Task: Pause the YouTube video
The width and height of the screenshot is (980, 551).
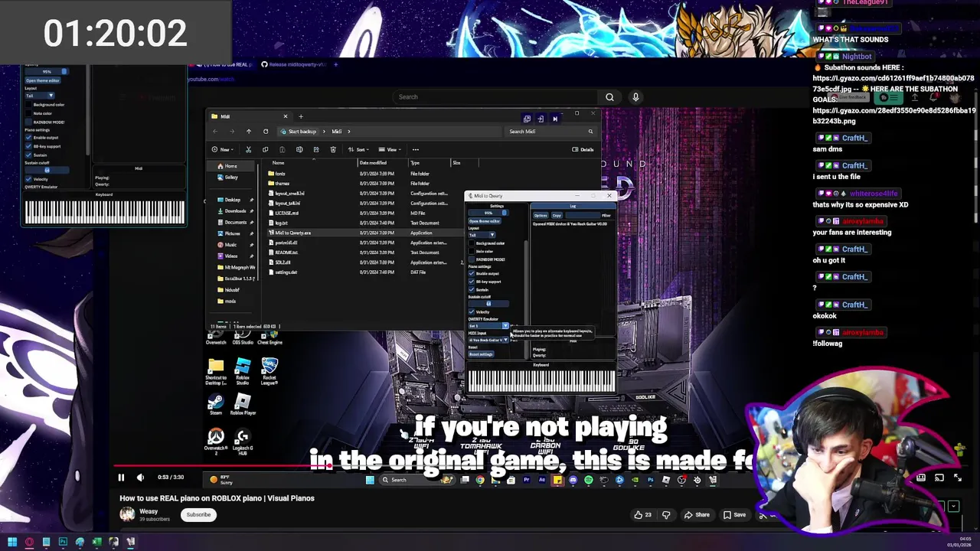Action: pyautogui.click(x=120, y=478)
